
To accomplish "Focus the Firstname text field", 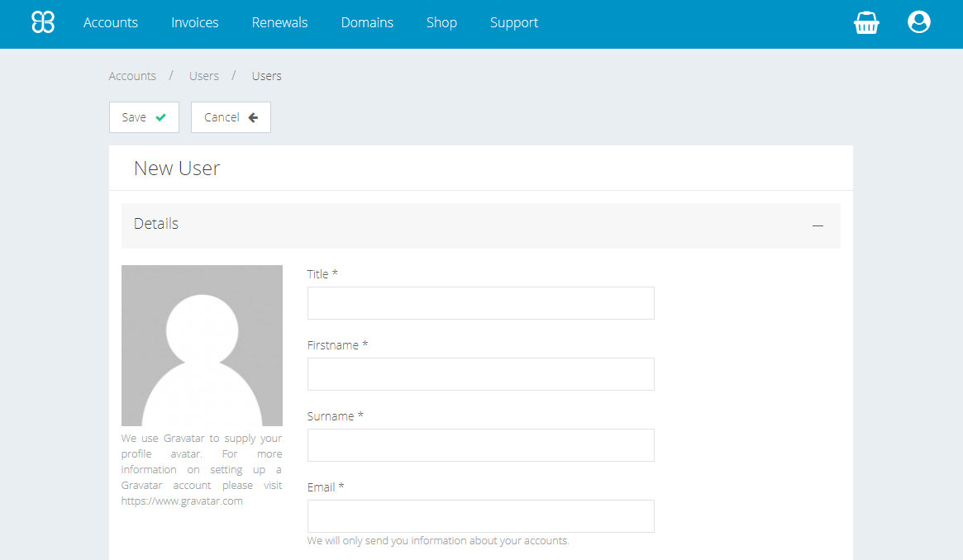I will pos(480,374).
